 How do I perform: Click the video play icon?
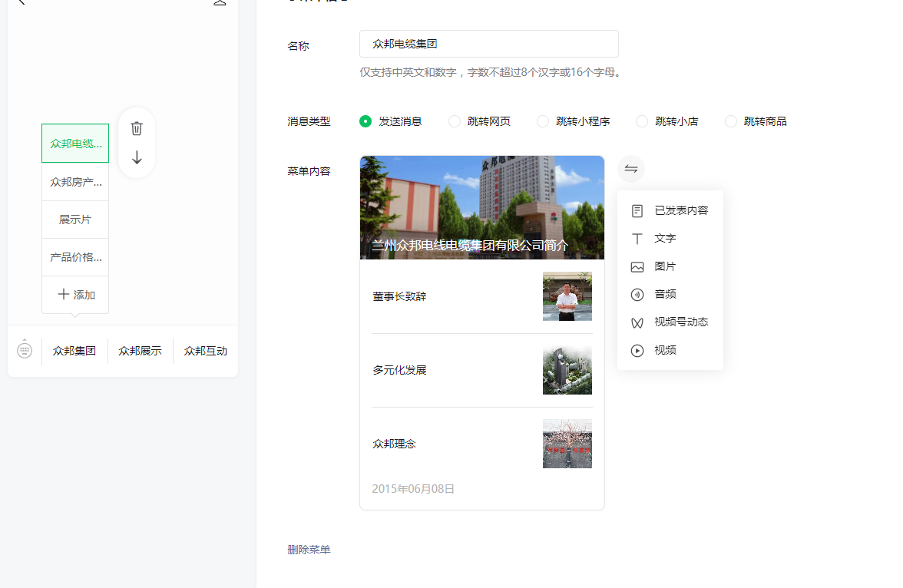(637, 350)
